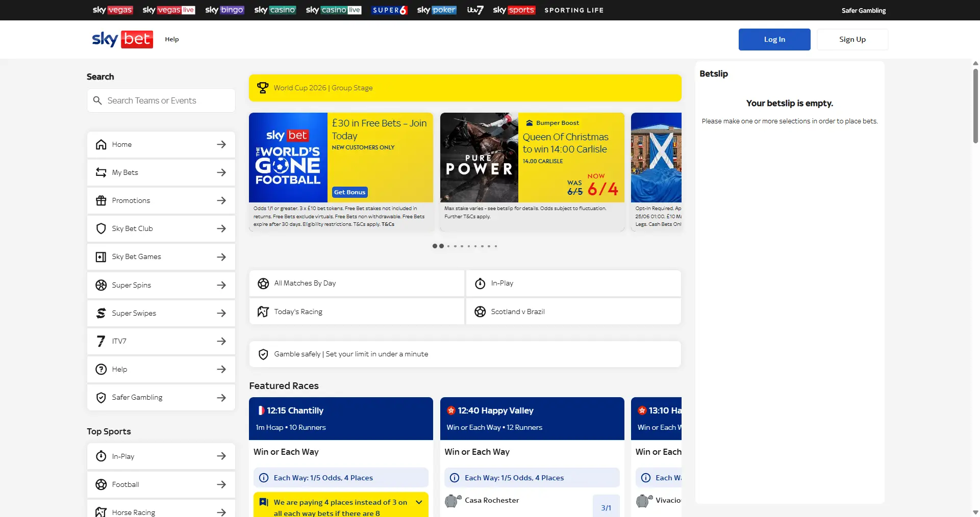Select the second carousel dot
Image resolution: width=980 pixels, height=517 pixels.
point(441,246)
